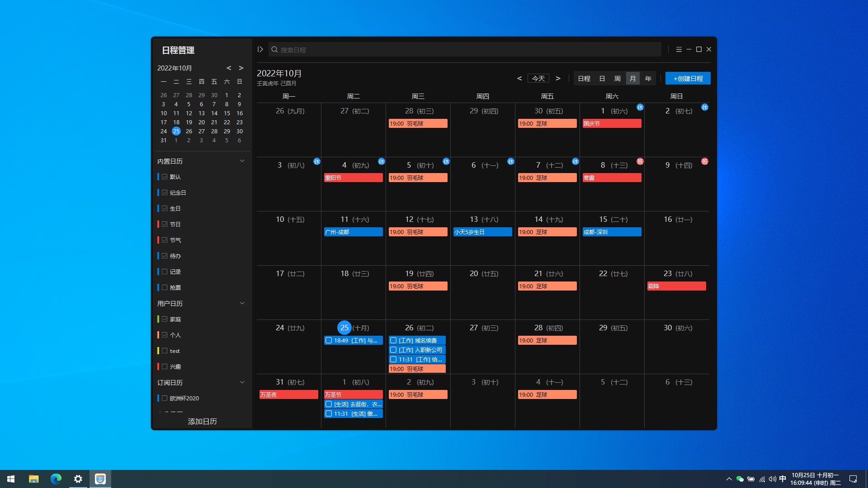The image size is (868, 488).
Task: Mark the 18:49 work task checkbox done
Action: [329, 341]
